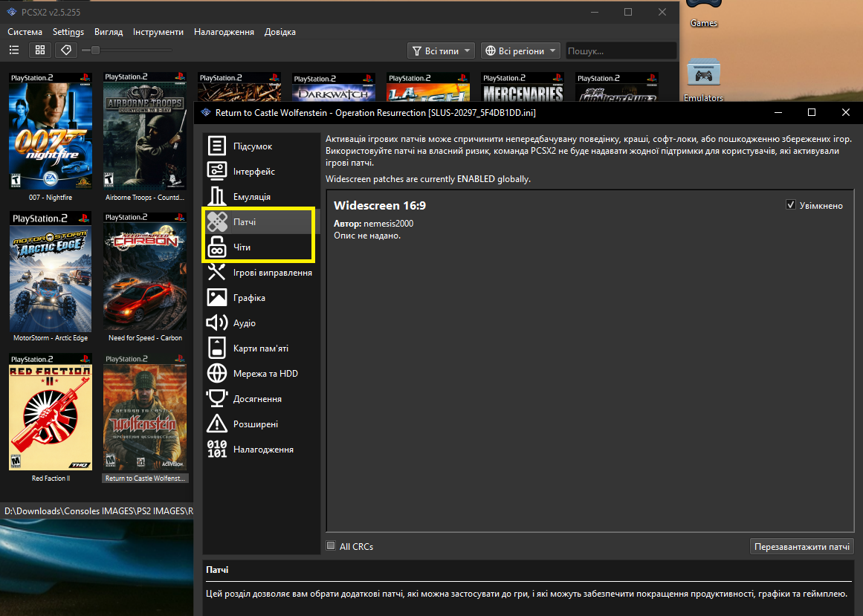The height and width of the screenshot is (616, 863).
Task: Open the Інструменти menu
Action: (x=158, y=32)
